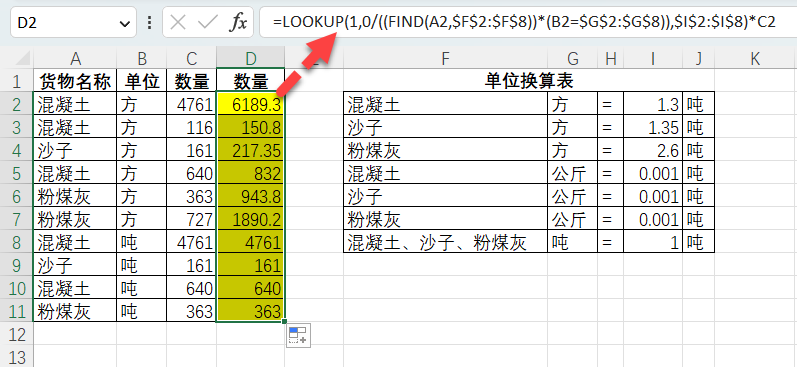Viewport: 797px width, 367px height.
Task: Click the equals sign cell in row 2
Action: (611, 104)
